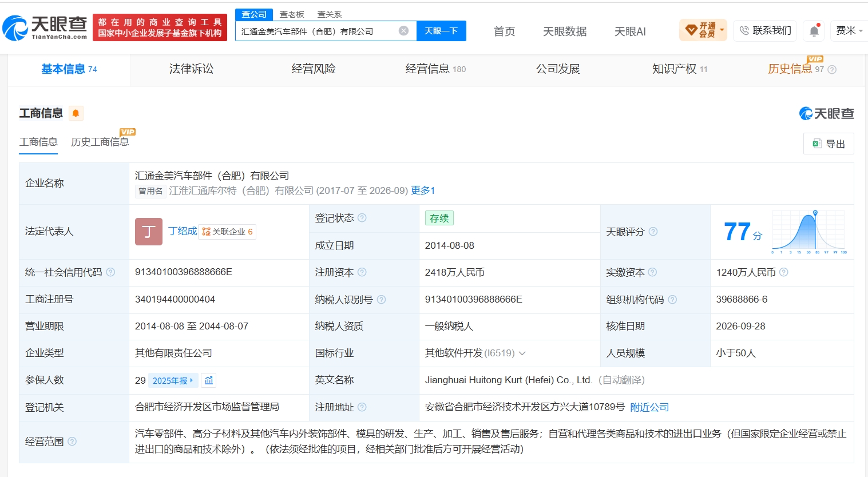868x477 pixels.
Task: Click the orange alert bell beside 工商信息
Action: click(x=76, y=113)
